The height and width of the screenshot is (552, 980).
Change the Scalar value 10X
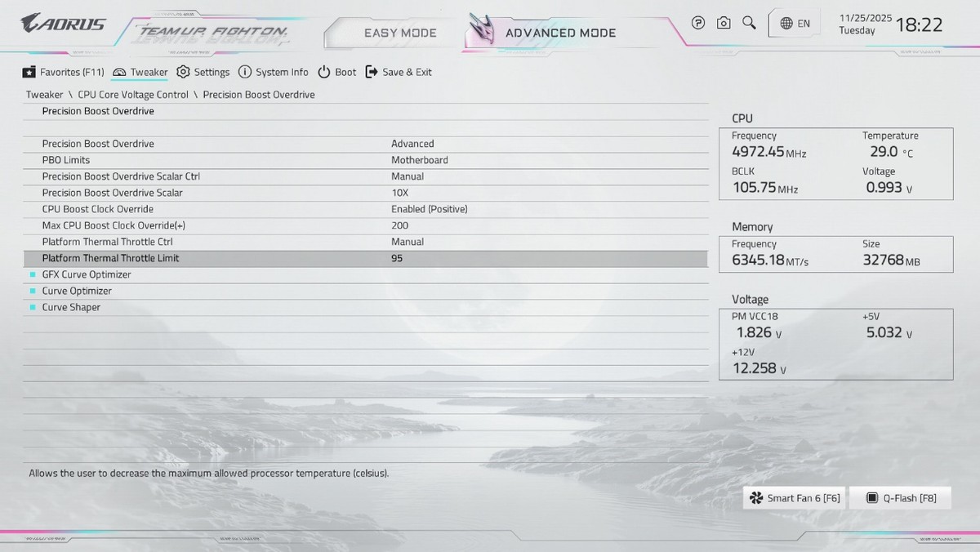coord(399,193)
